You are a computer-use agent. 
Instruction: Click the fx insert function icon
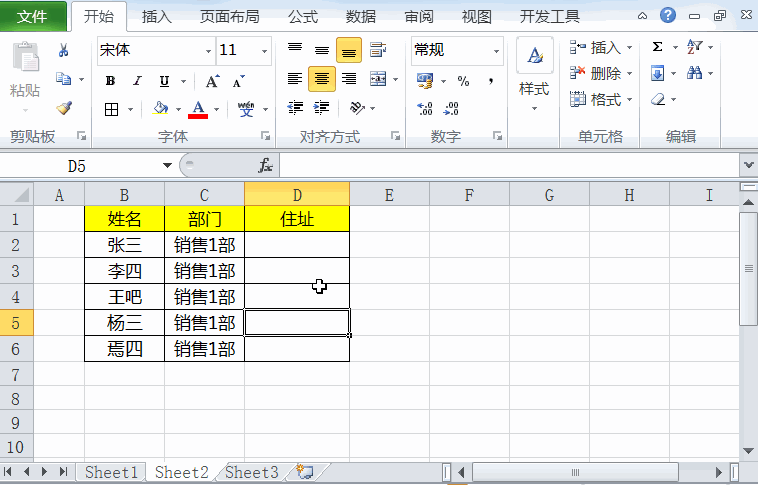tap(265, 165)
